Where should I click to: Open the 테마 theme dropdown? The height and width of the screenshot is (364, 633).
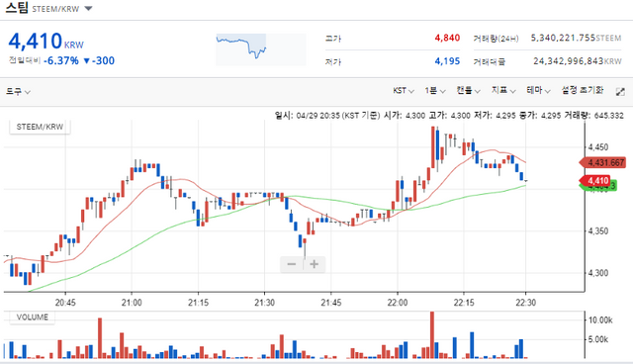coord(538,91)
